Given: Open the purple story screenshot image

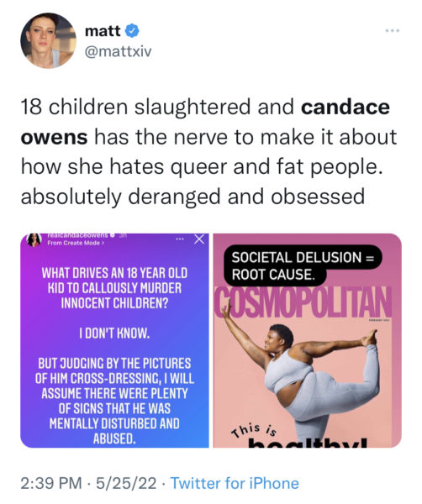Looking at the screenshot, I should [114, 340].
